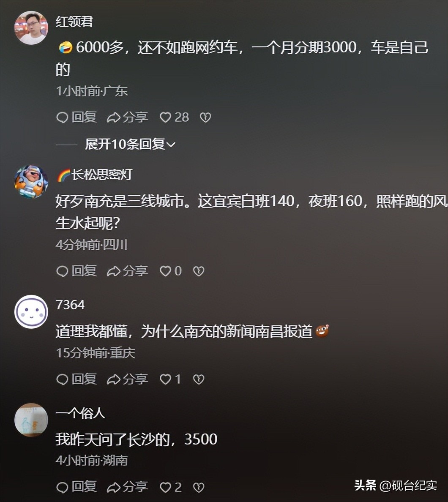Dislike 长松思密灯's comment
Viewport: 448px width, 502px height.
(x=199, y=271)
